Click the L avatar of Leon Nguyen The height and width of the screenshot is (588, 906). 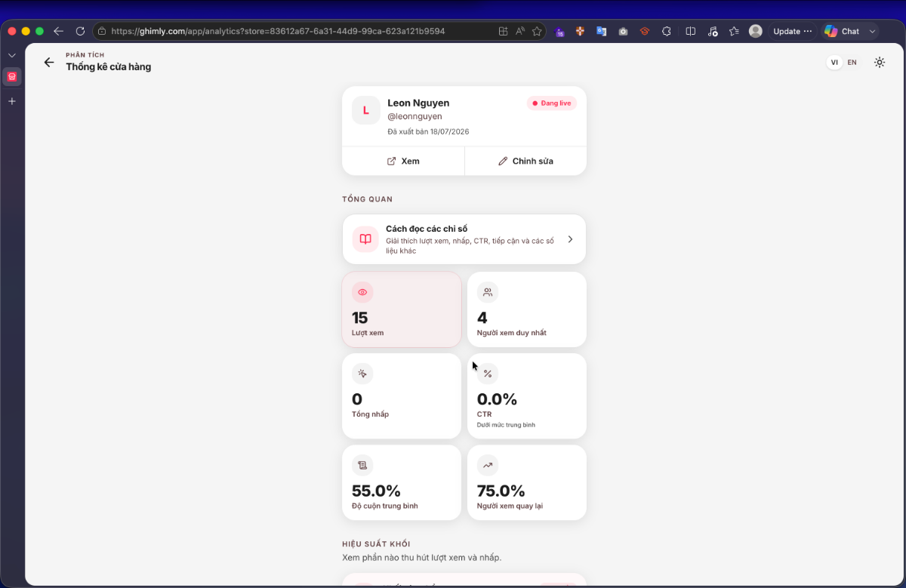pos(366,110)
